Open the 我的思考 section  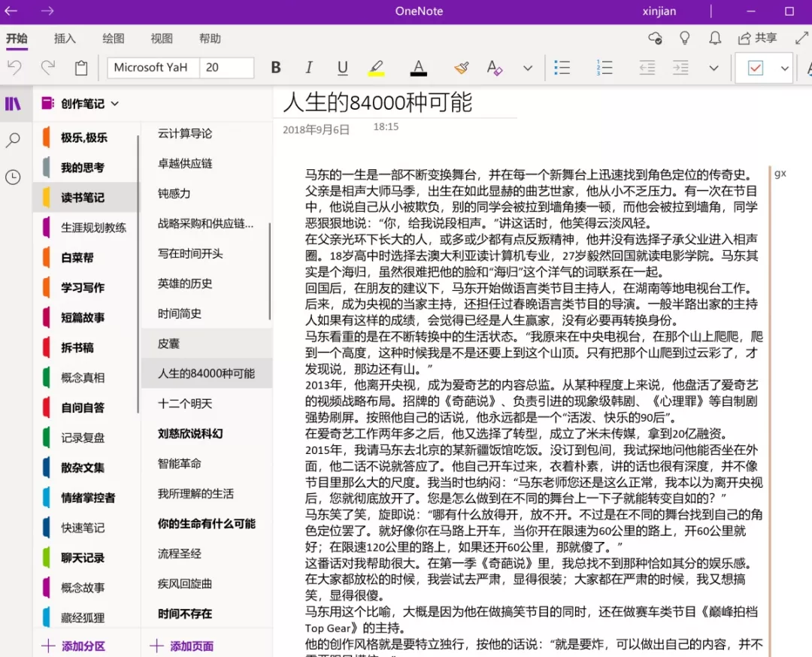pyautogui.click(x=86, y=167)
